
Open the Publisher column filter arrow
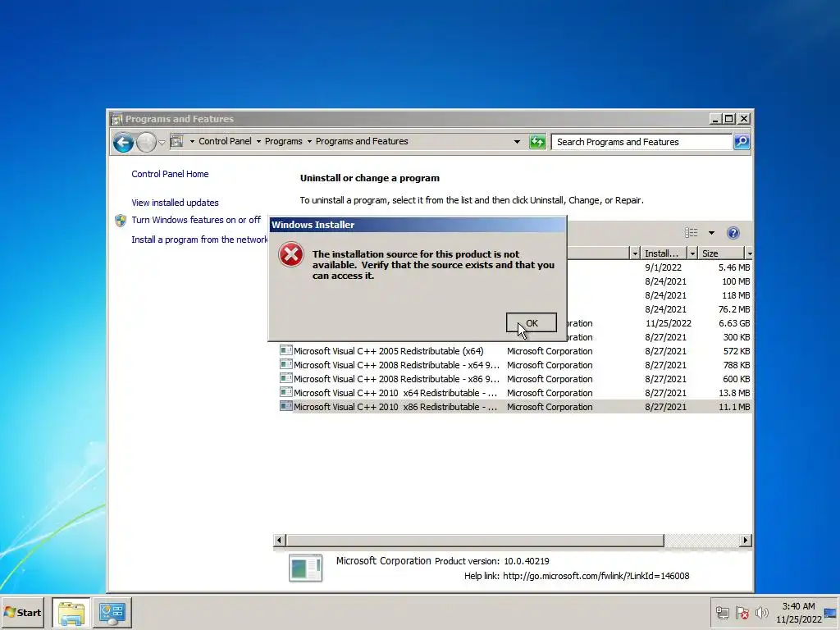(635, 253)
